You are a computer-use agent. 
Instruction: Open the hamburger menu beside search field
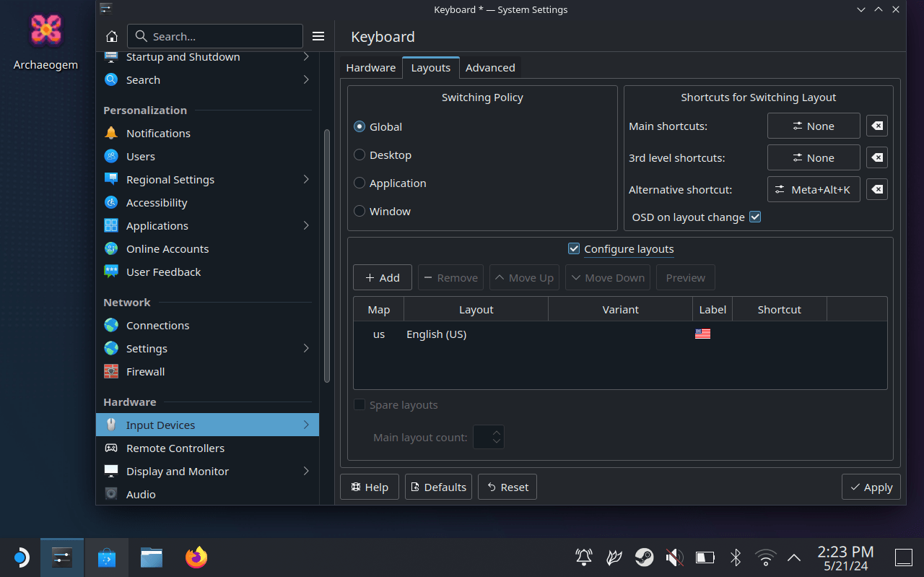(x=318, y=36)
